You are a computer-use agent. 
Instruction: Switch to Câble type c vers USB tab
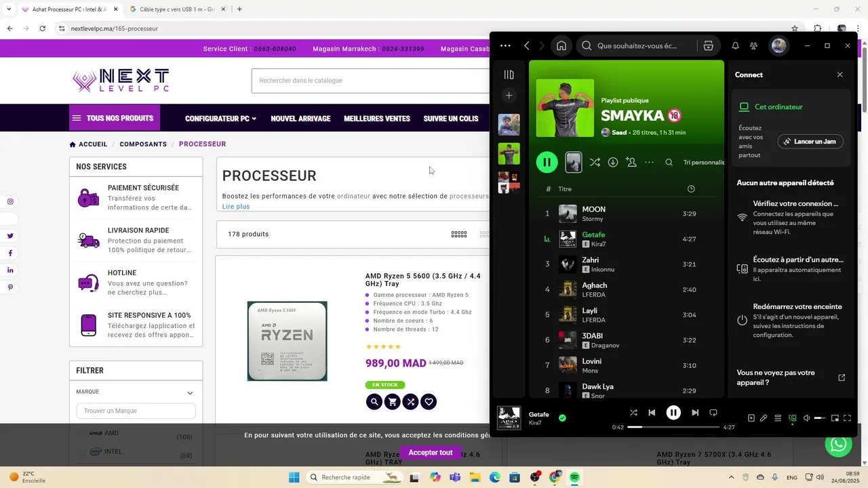pos(176,9)
